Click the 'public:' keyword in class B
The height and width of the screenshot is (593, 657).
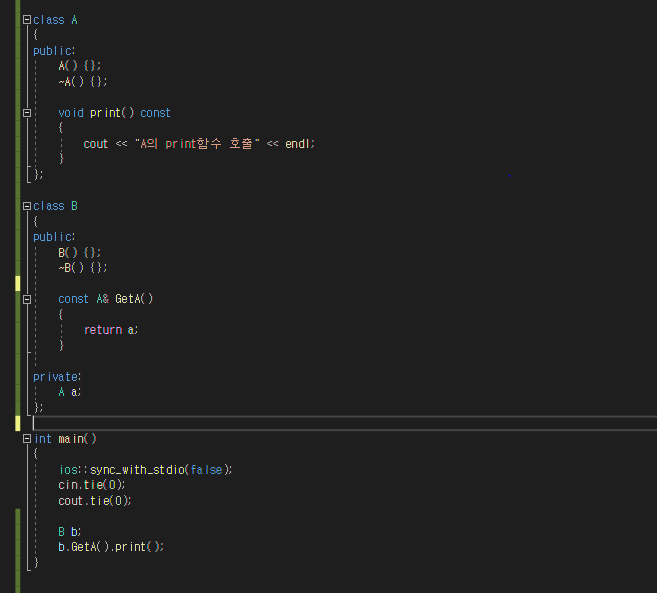(54, 237)
